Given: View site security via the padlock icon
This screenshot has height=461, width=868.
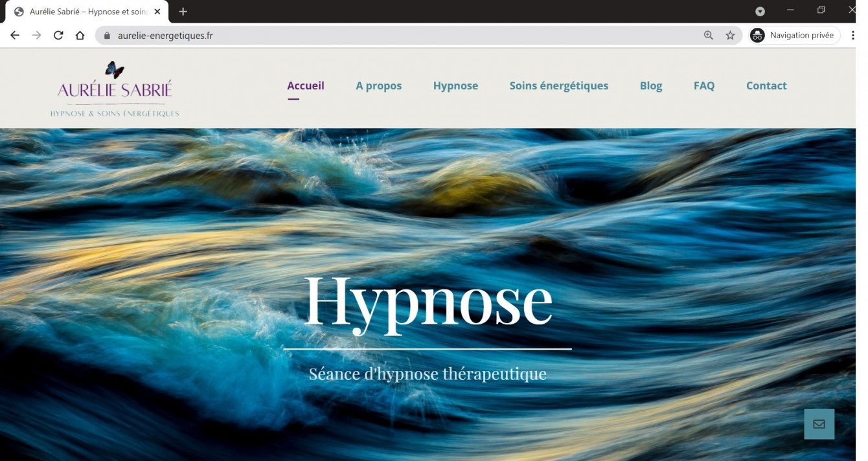Looking at the screenshot, I should click(105, 35).
